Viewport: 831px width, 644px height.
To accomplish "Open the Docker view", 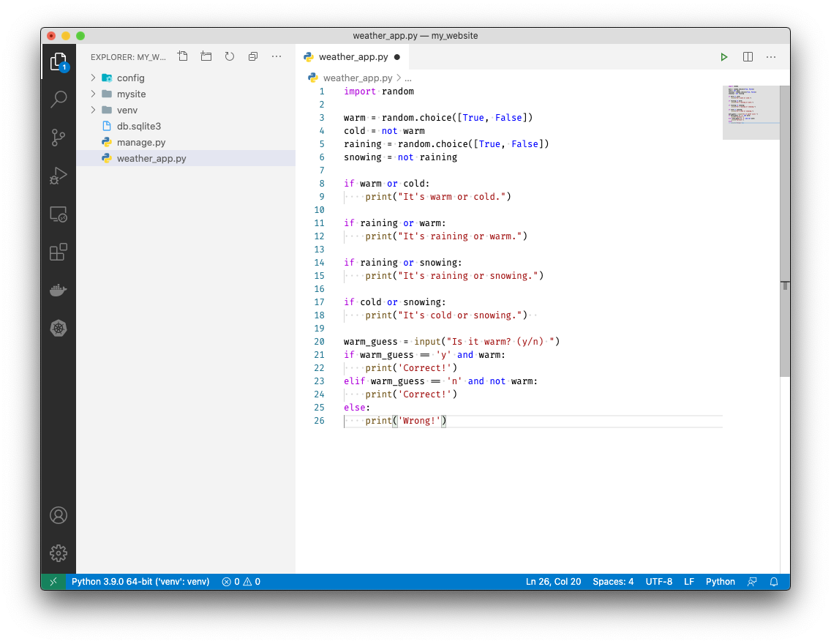I will [59, 291].
